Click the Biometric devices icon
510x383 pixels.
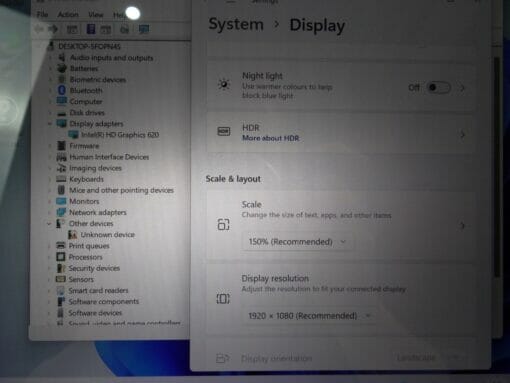(x=62, y=79)
